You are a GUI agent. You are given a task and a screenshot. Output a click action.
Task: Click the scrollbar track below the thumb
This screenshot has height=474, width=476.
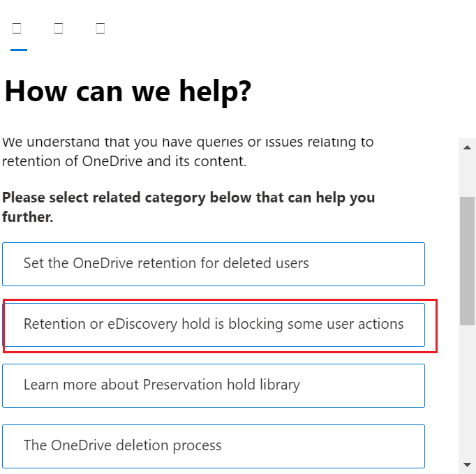pos(467,392)
